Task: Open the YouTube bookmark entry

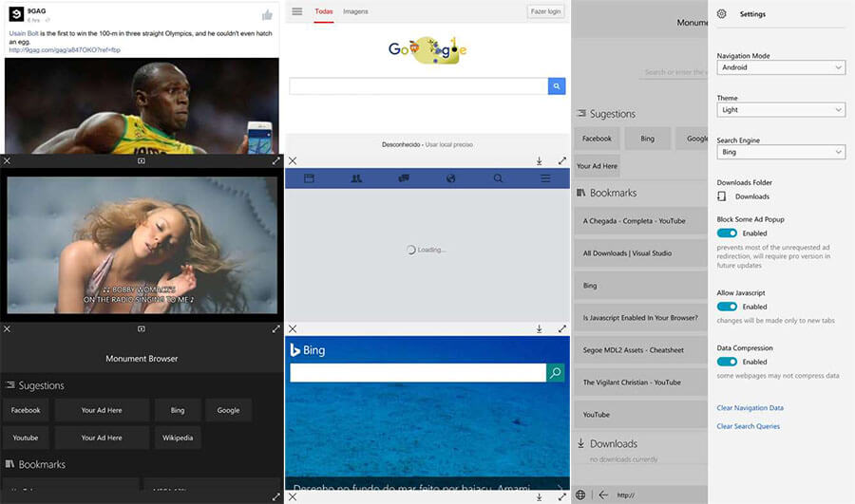Action: [640, 414]
